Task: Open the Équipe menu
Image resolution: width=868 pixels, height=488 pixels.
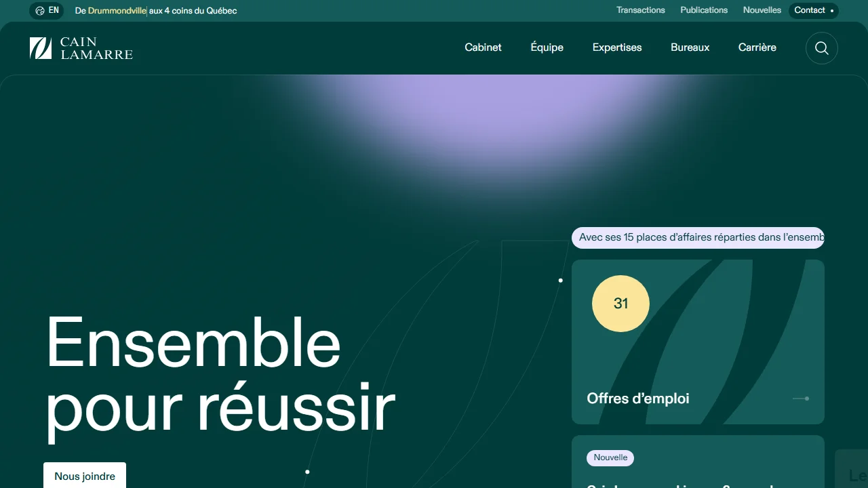Action: tap(547, 47)
